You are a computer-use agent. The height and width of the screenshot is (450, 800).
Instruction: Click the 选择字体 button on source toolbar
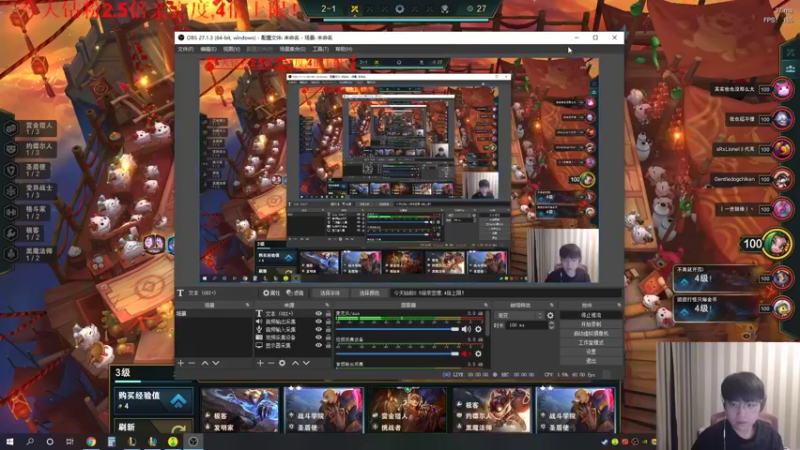click(x=330, y=293)
